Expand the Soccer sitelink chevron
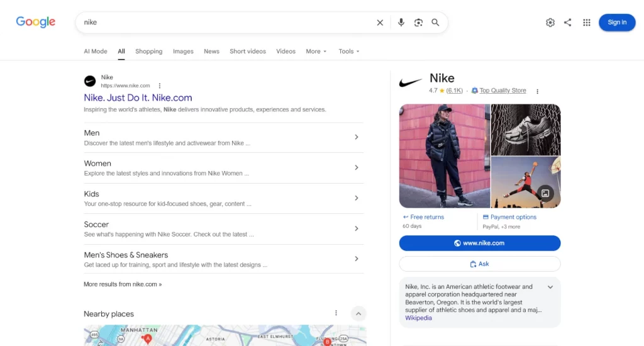 [x=357, y=228]
